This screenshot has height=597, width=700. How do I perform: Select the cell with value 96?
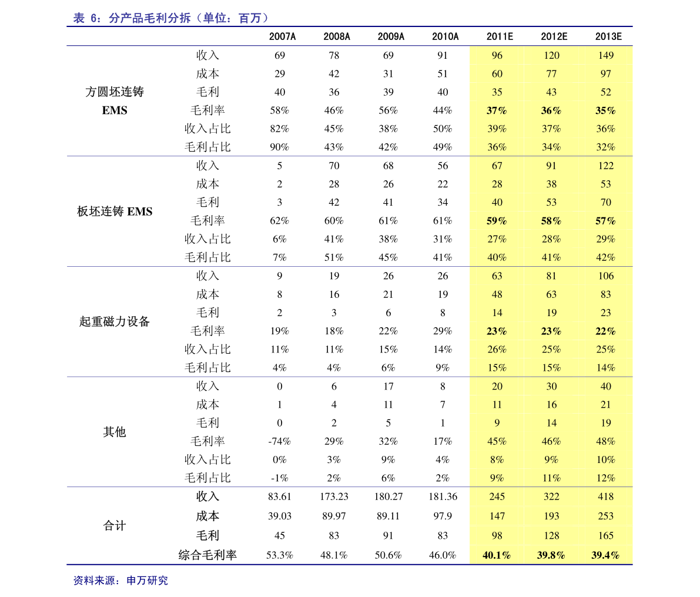point(497,55)
